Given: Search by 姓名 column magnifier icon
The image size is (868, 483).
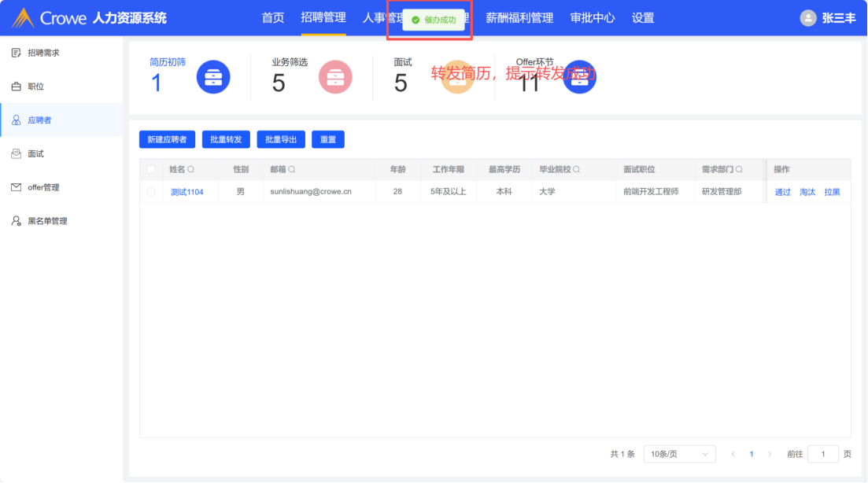Looking at the screenshot, I should [x=191, y=169].
